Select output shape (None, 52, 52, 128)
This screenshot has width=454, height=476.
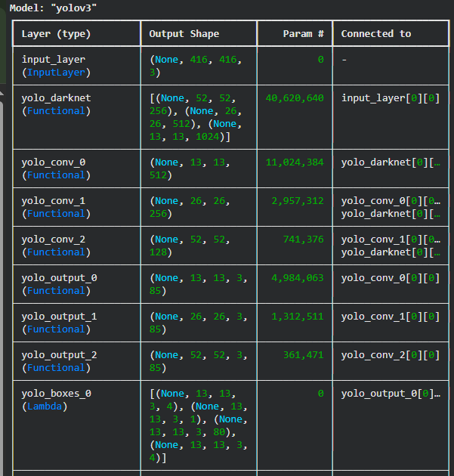tap(190, 246)
